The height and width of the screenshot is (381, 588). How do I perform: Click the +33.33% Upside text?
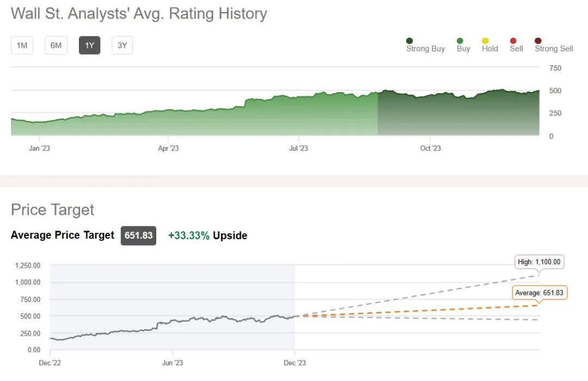(207, 235)
